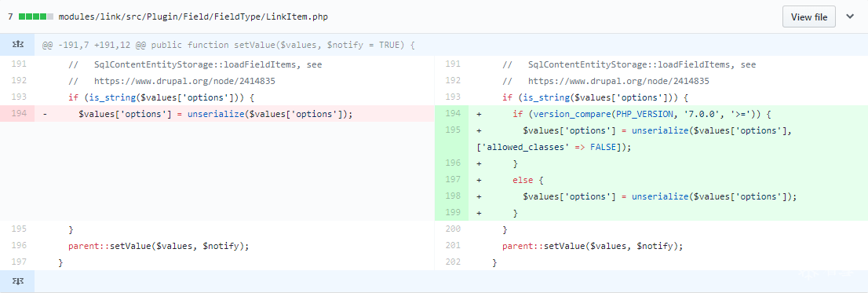Collapse the file diff with the chevron

point(850,16)
